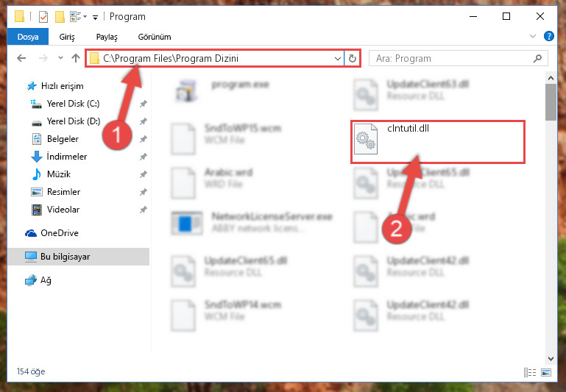
Task: Click the Ara: Program search field
Action: click(x=451, y=58)
